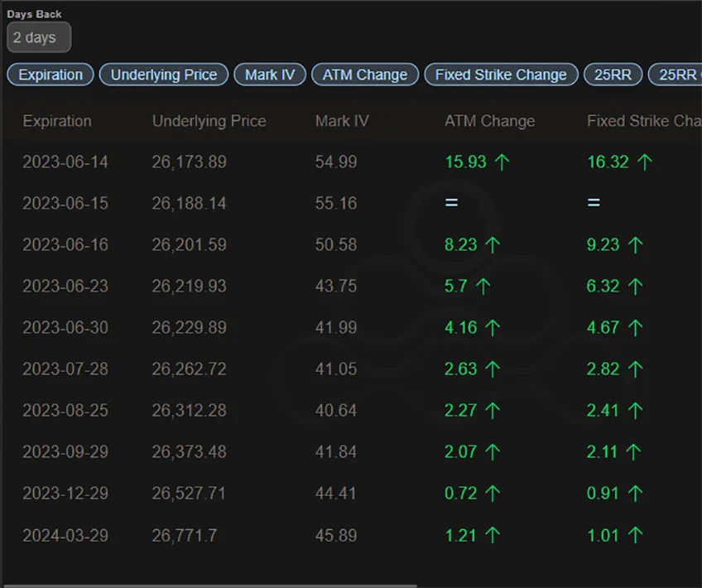
Task: Select expiration 2023-06-23 cell
Action: point(65,287)
